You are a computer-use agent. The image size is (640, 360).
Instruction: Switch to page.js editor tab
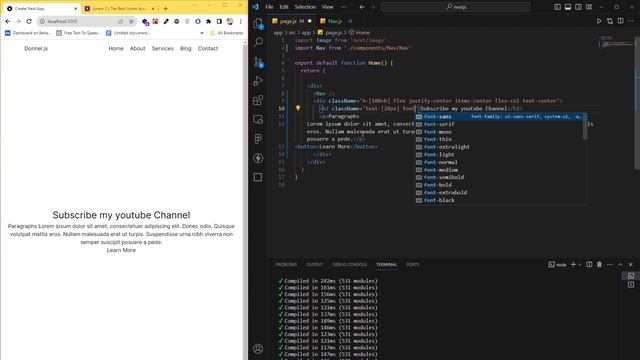tap(291, 21)
